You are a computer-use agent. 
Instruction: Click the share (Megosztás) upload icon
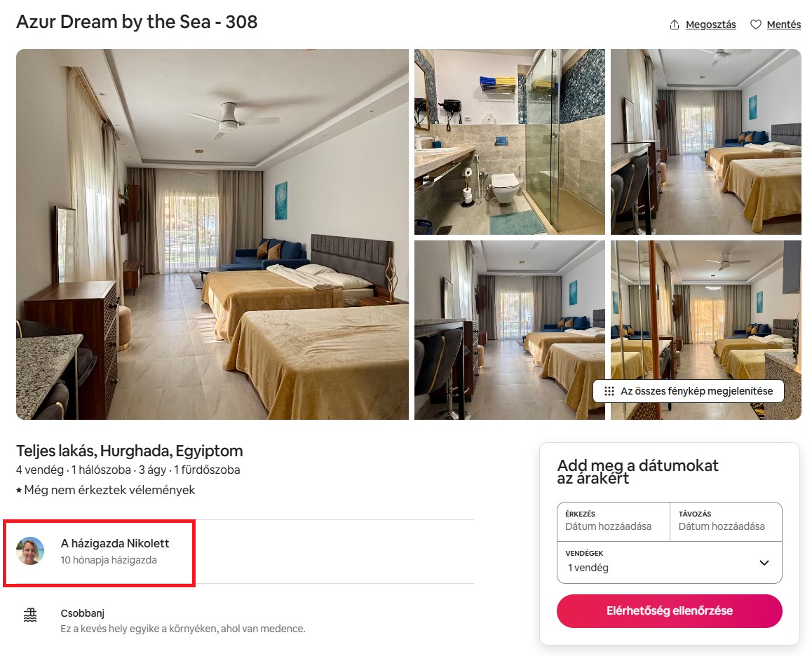pyautogui.click(x=675, y=25)
